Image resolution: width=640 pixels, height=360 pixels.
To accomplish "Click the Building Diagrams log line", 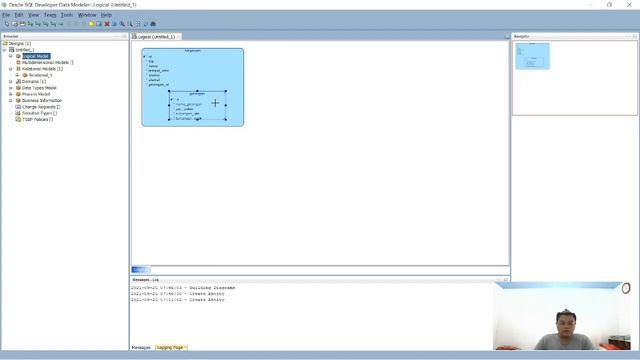I will pyautogui.click(x=183, y=288).
